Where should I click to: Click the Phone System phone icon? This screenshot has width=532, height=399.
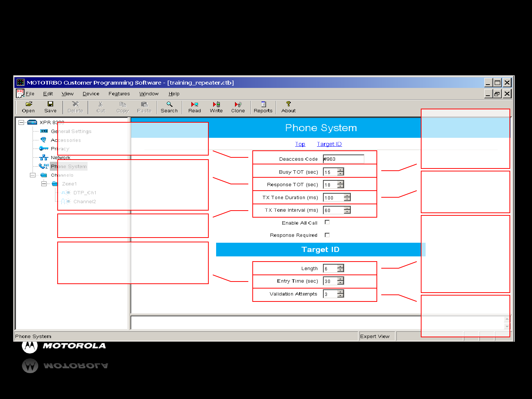click(x=44, y=166)
